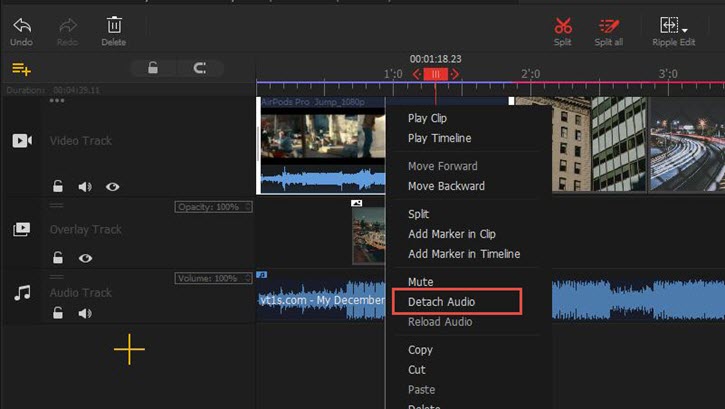Choose Detach Audio from context menu
The width and height of the screenshot is (725, 409).
click(441, 302)
